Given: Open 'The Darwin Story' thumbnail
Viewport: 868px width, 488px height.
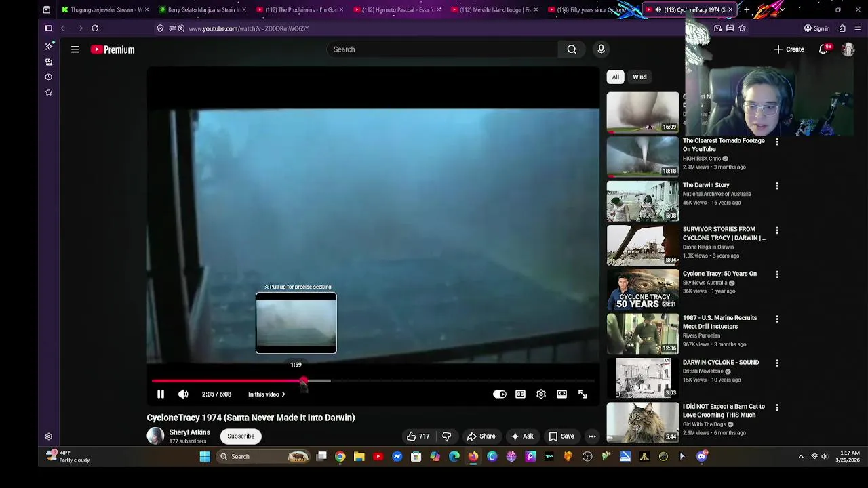Looking at the screenshot, I should coord(643,201).
